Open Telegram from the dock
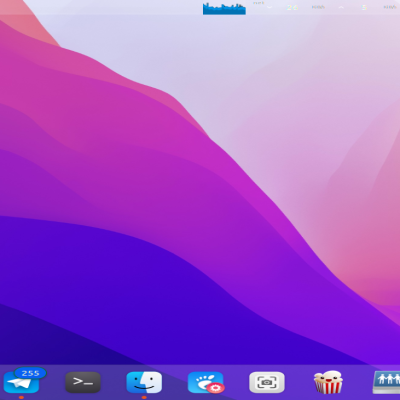400x400 pixels. click(x=21, y=382)
